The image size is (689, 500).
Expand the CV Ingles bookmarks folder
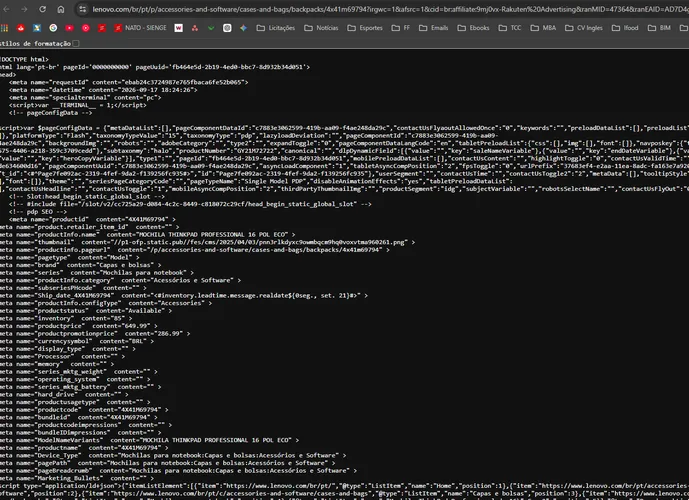click(x=584, y=28)
